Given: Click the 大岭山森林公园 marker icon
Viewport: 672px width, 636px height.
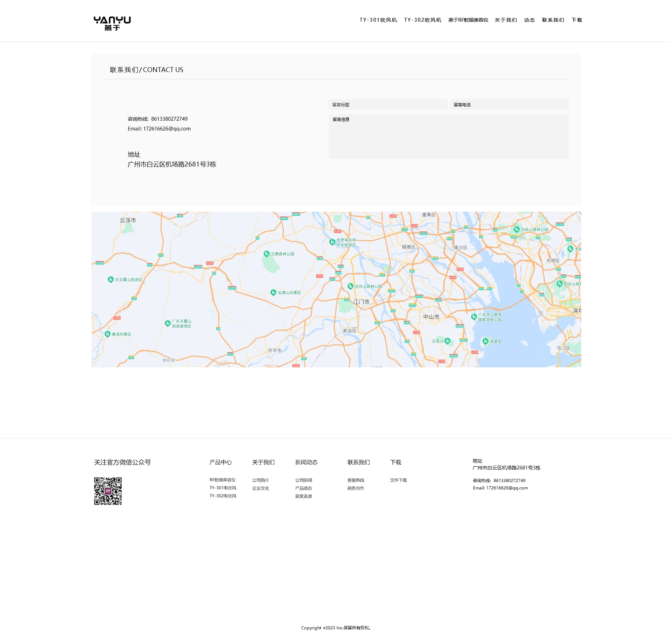Looking at the screenshot, I should click(517, 229).
